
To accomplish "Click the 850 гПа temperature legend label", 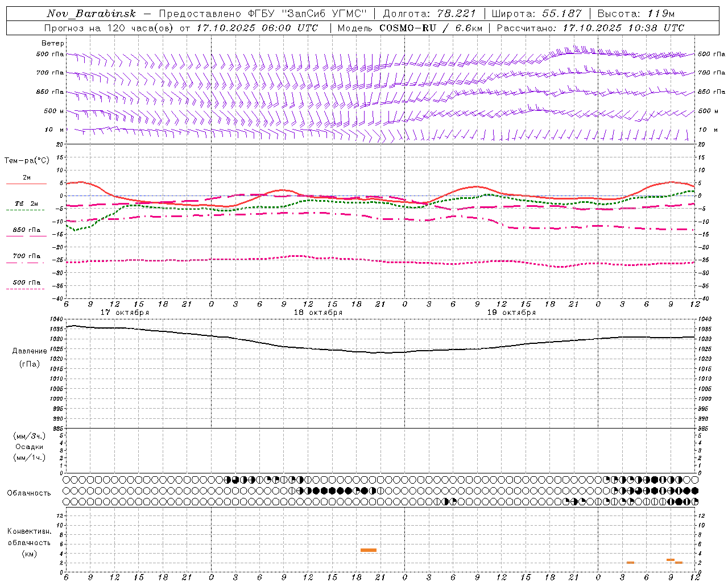I will (27, 230).
